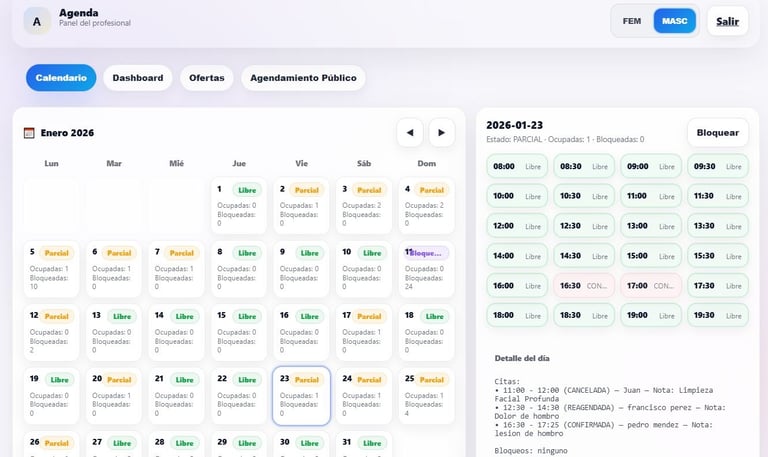
Task: Select the 09:00 Libre time slot
Action: click(x=650, y=166)
